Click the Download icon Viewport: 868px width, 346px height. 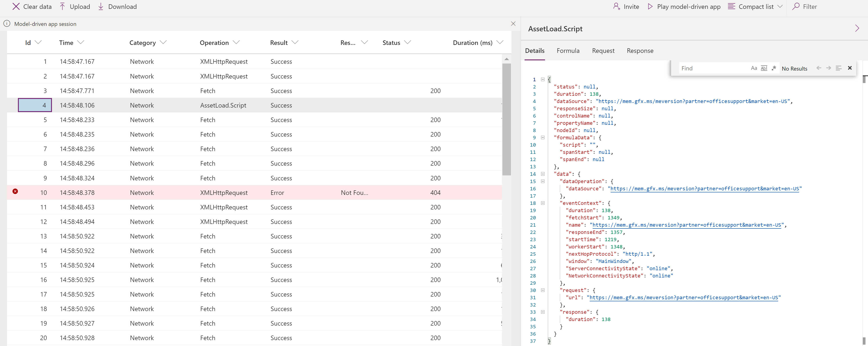(x=101, y=7)
